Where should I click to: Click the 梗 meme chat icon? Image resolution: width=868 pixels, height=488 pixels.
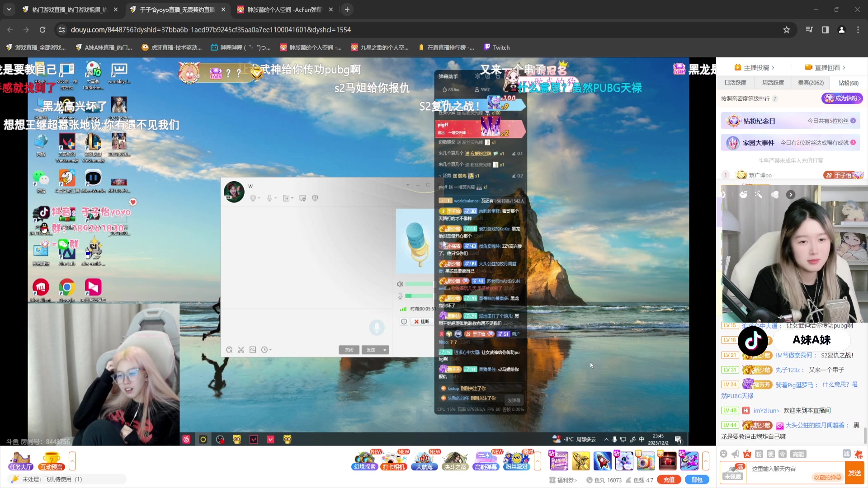tap(771, 454)
